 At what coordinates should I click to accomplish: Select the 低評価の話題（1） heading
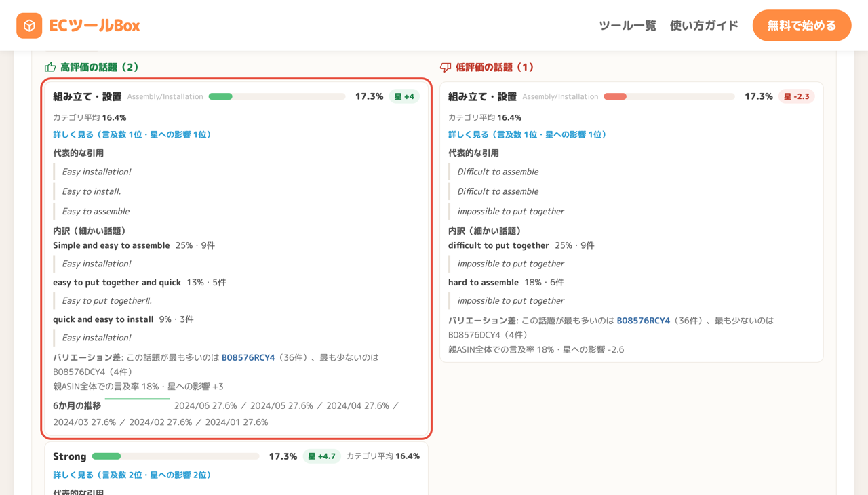coord(494,67)
